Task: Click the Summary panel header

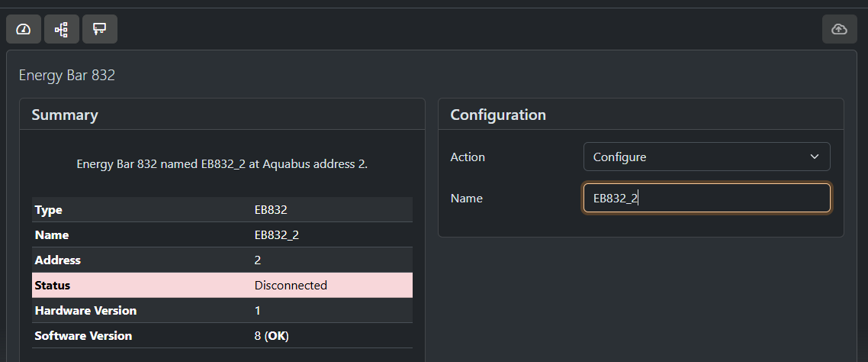Action: coord(65,115)
